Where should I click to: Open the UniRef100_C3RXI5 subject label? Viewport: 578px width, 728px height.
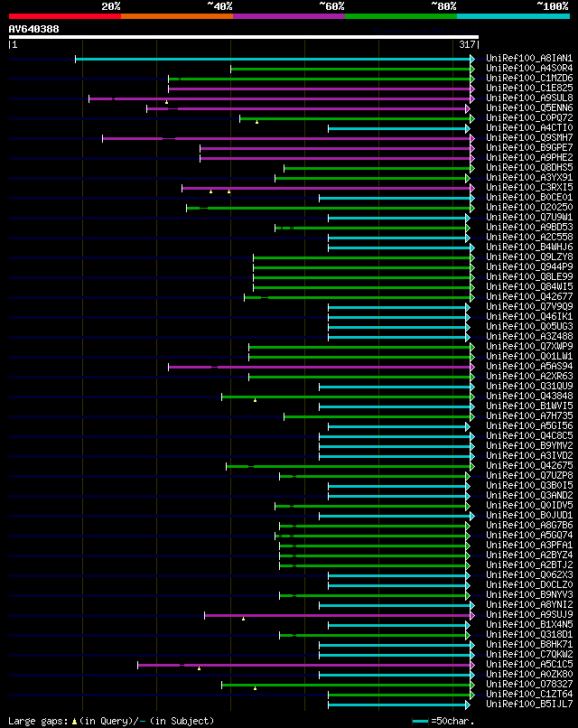529,187
